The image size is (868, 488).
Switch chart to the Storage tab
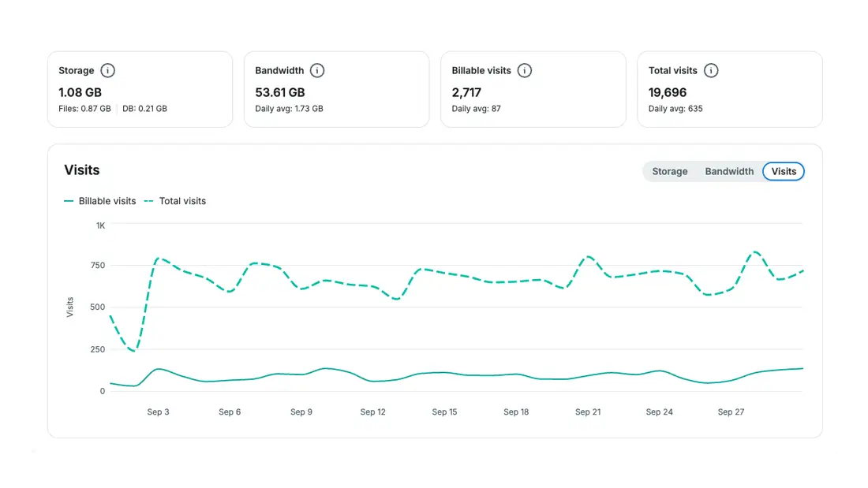(x=669, y=172)
